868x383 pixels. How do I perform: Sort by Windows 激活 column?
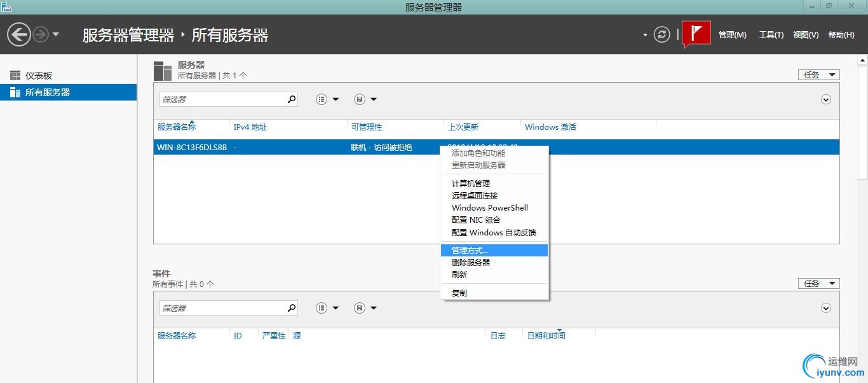click(x=550, y=127)
